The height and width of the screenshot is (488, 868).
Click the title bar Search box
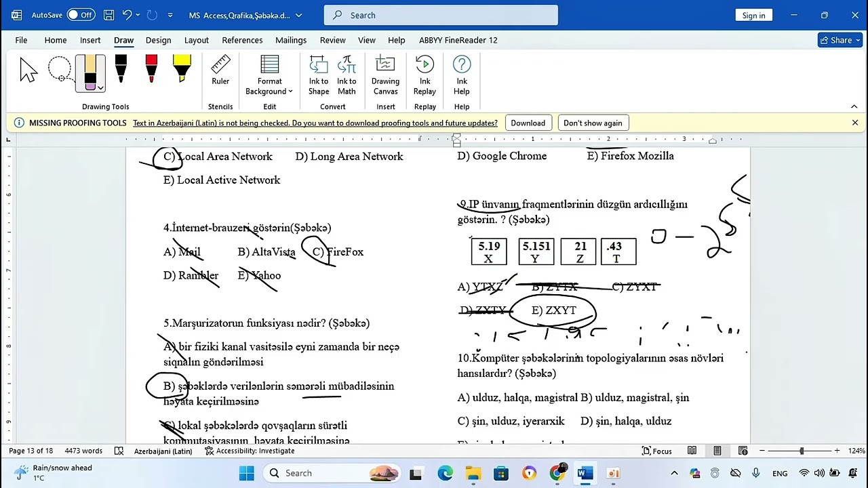[441, 15]
